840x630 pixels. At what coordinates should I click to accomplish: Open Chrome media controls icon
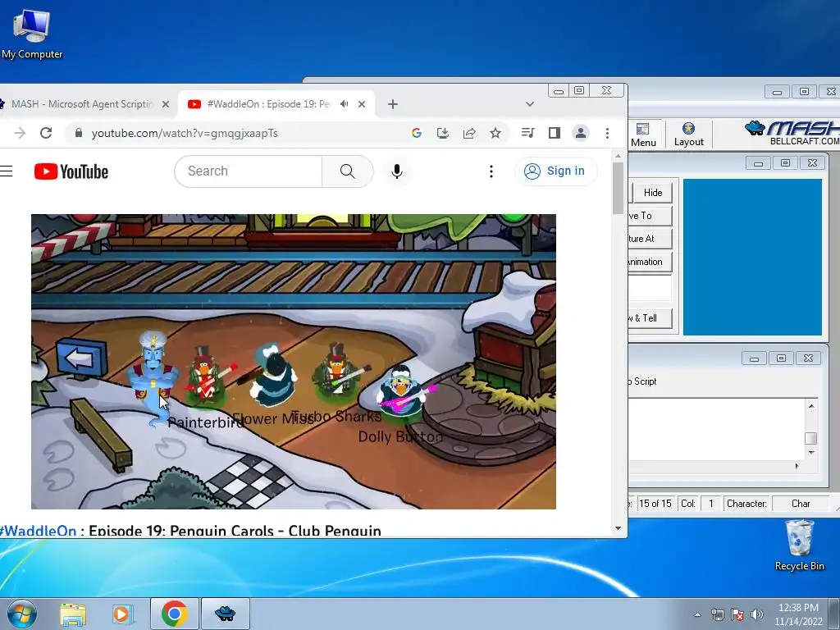click(x=527, y=133)
